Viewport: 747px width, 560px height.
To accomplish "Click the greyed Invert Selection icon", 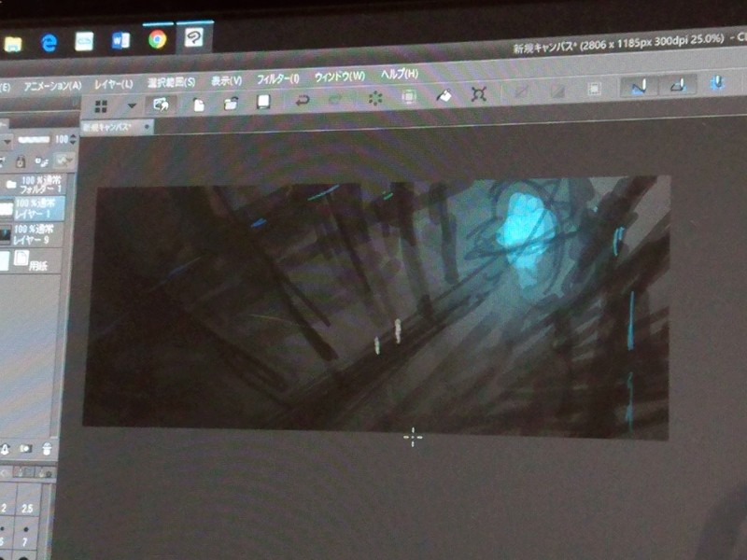I will 557,90.
